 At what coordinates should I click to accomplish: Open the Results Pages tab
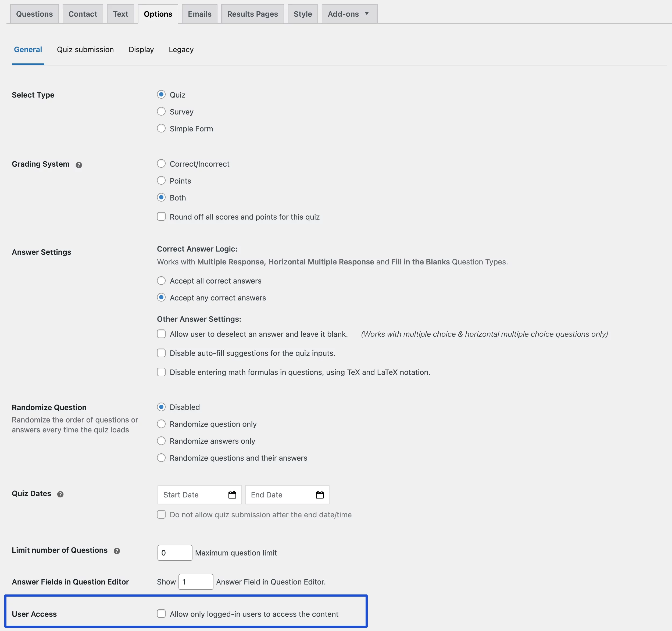coord(252,14)
